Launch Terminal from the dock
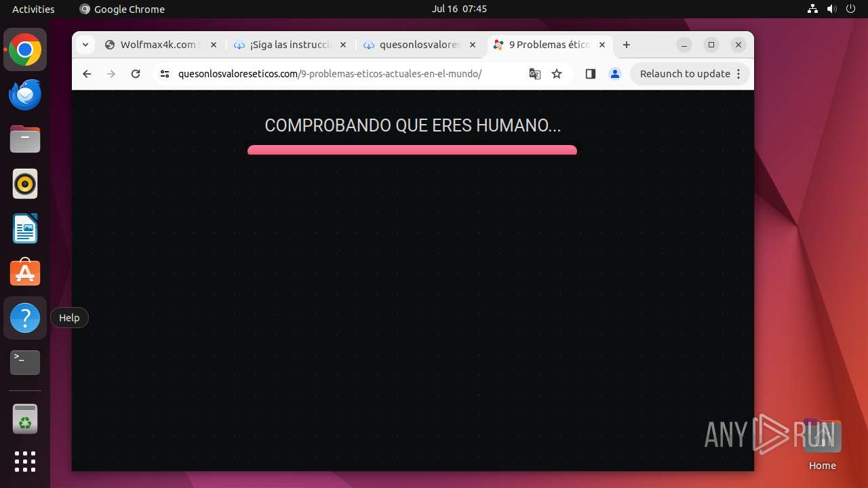 [25, 363]
